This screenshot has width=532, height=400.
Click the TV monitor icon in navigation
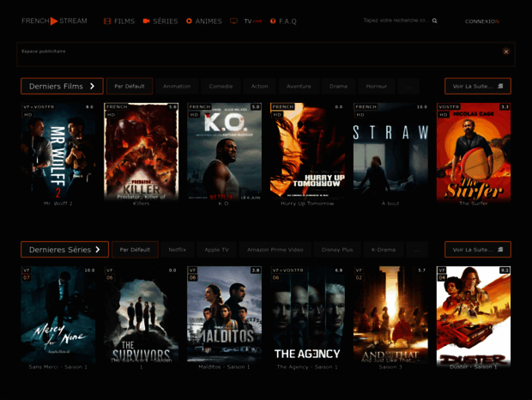233,21
